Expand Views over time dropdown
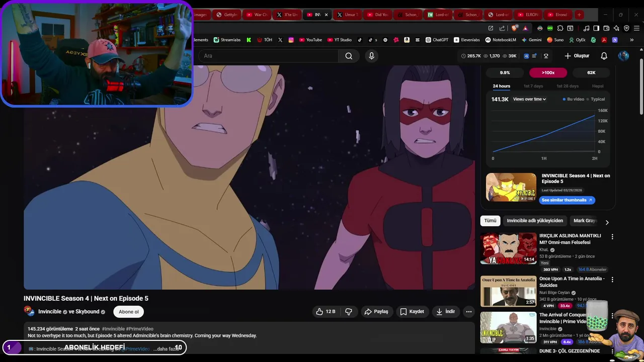Viewport: 644px width, 362px height. pos(529,100)
